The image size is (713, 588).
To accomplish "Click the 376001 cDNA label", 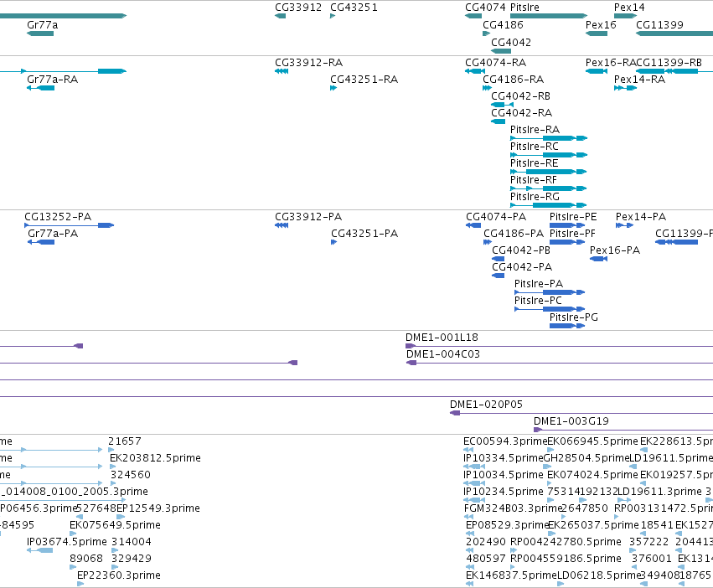I will (x=651, y=559).
